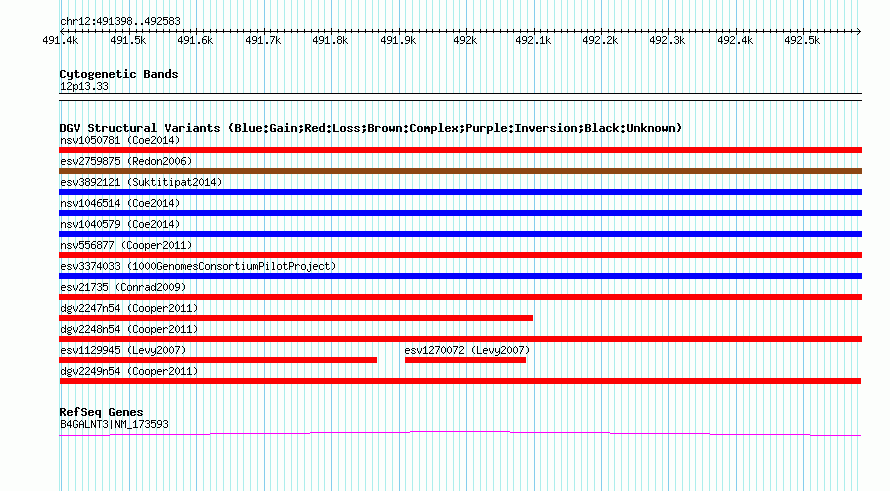
Task: Select the red nsv1050781 loss bar
Action: [460, 150]
